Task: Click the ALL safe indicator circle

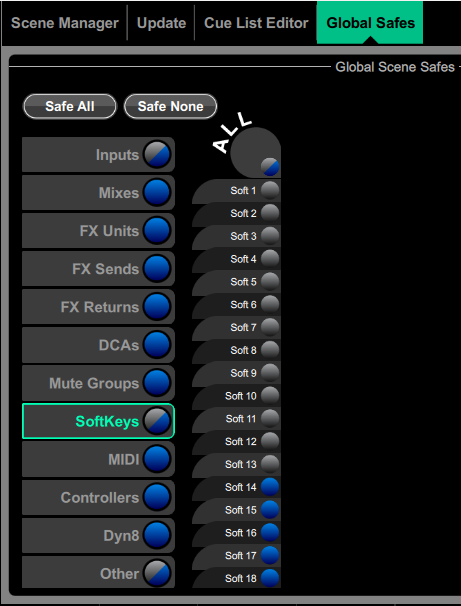Action: coord(270,167)
